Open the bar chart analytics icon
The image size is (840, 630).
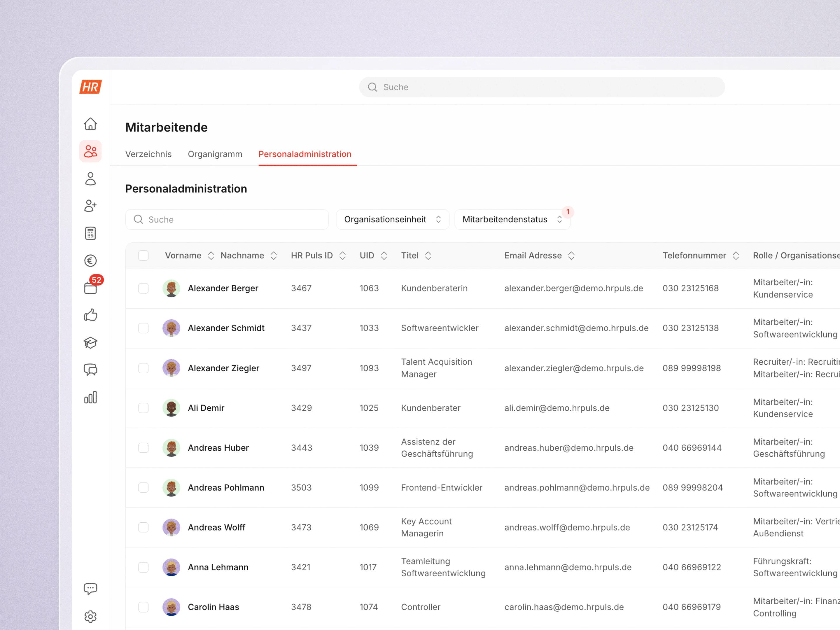tap(90, 397)
